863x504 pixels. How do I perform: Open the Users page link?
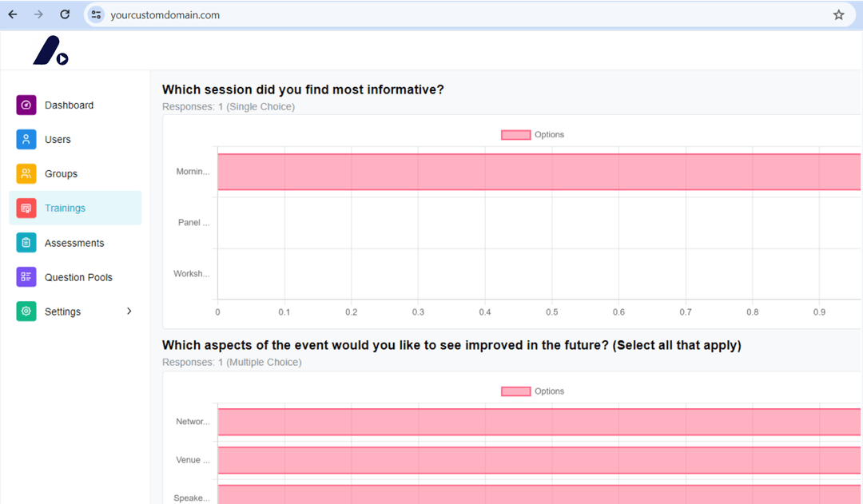(x=58, y=139)
